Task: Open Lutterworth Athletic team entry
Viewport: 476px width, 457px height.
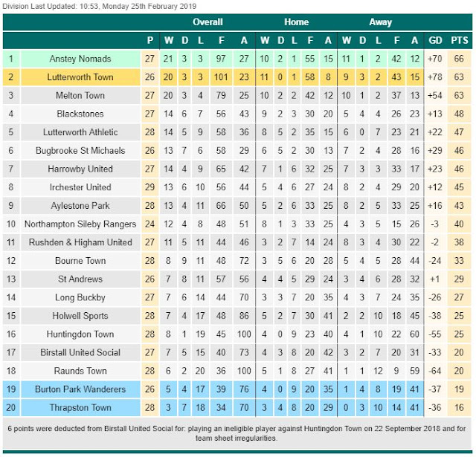Action: coord(80,132)
